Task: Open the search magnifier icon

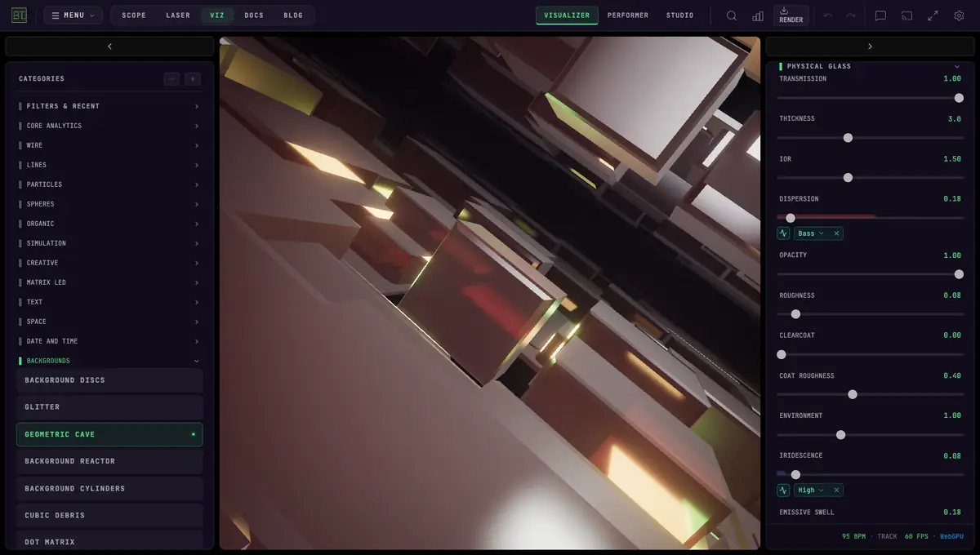Action: point(732,16)
